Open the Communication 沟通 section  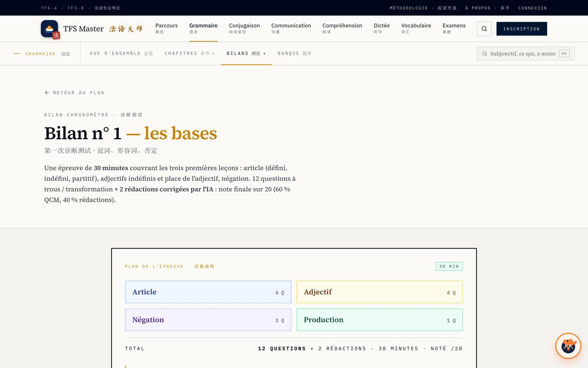(x=291, y=28)
